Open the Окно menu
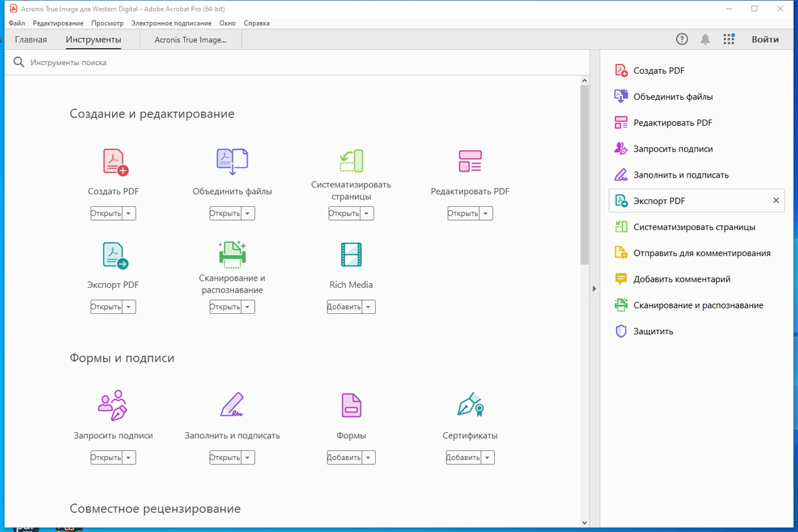 click(x=227, y=23)
